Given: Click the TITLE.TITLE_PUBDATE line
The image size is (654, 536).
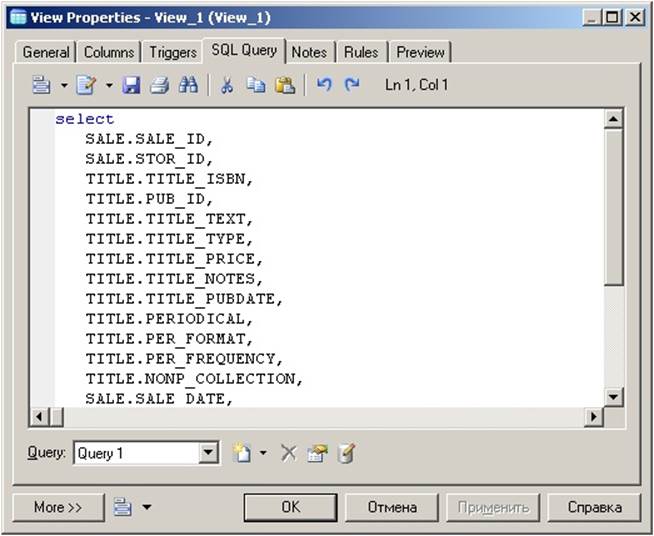Looking at the screenshot, I should coord(184,299).
